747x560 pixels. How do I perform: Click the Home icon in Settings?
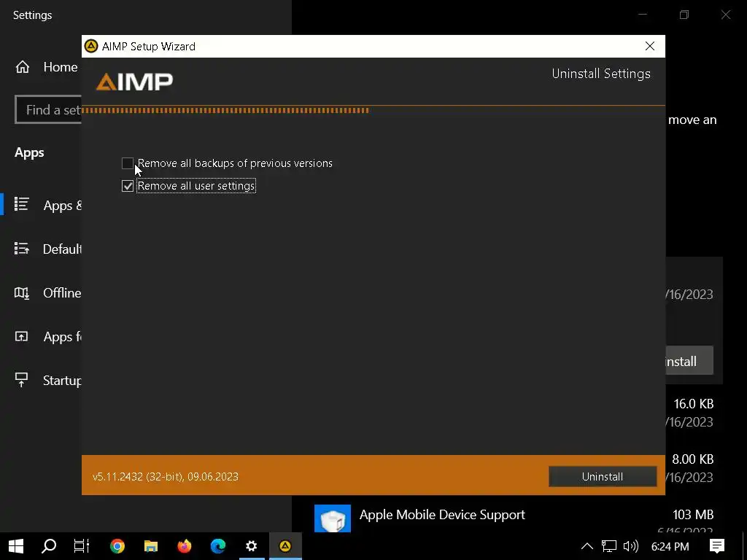(23, 67)
